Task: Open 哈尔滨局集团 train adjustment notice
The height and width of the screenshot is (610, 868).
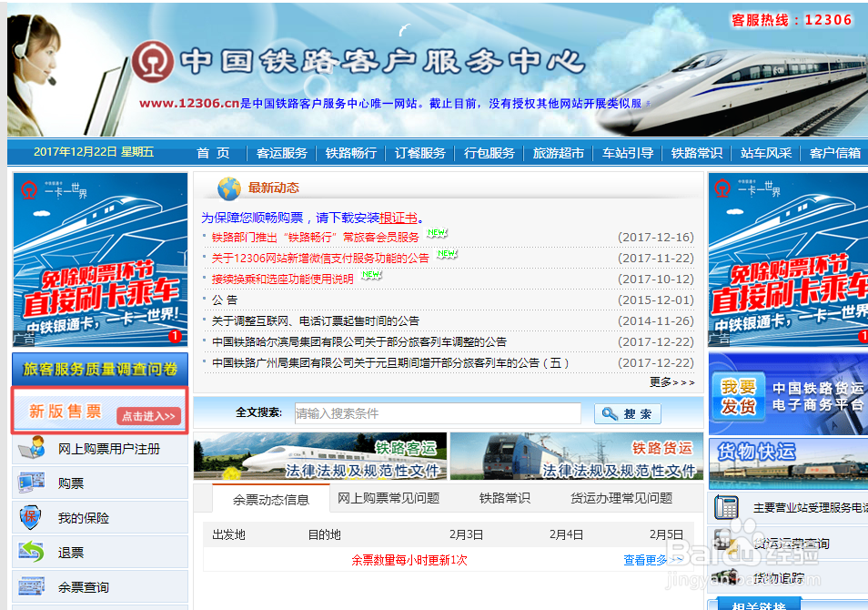Action: click(359, 341)
